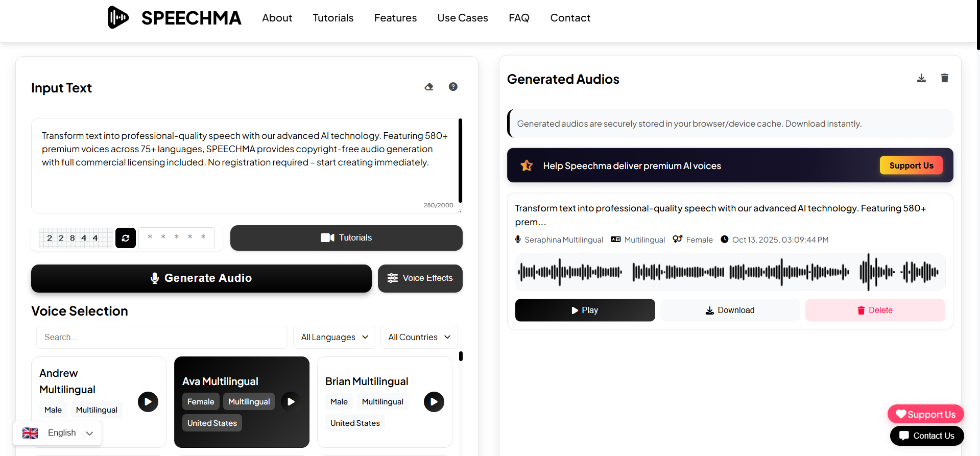Delete all generated audios trash icon

pyautogui.click(x=945, y=78)
